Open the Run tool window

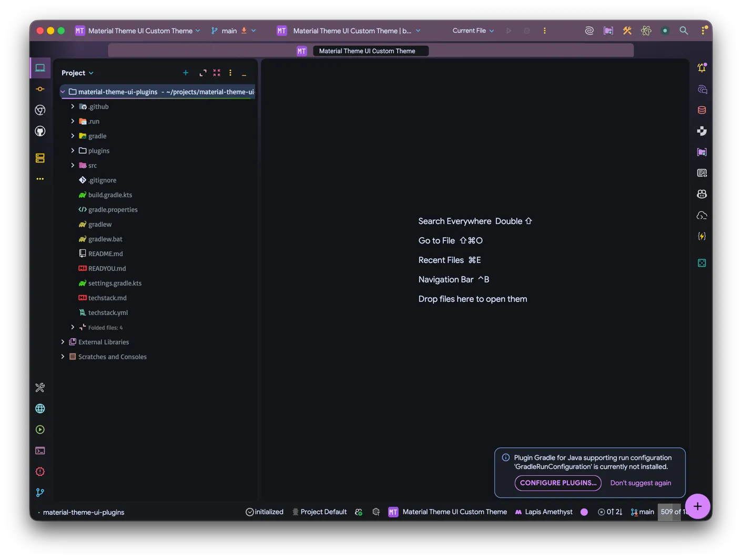coord(40,430)
